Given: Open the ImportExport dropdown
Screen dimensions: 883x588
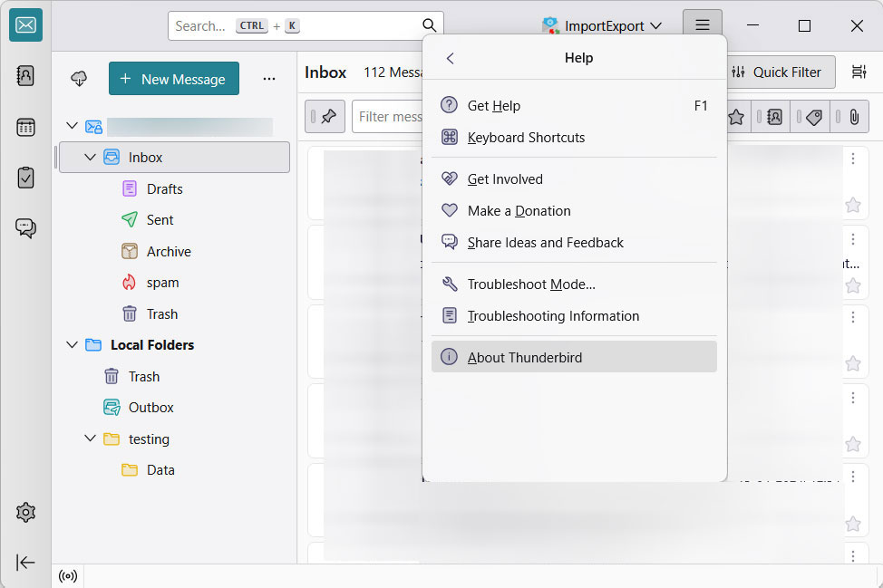Looking at the screenshot, I should point(602,26).
